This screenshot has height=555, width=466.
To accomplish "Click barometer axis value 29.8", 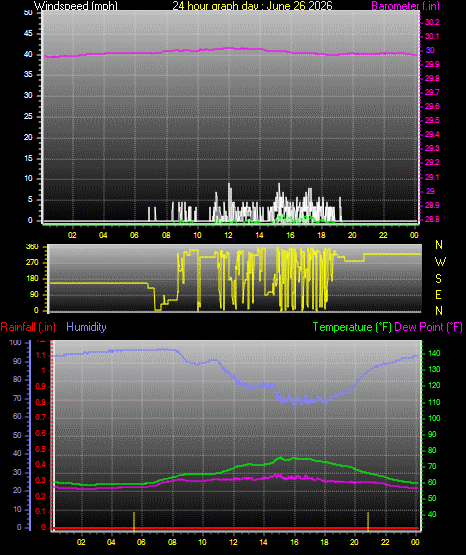I will coord(432,78).
